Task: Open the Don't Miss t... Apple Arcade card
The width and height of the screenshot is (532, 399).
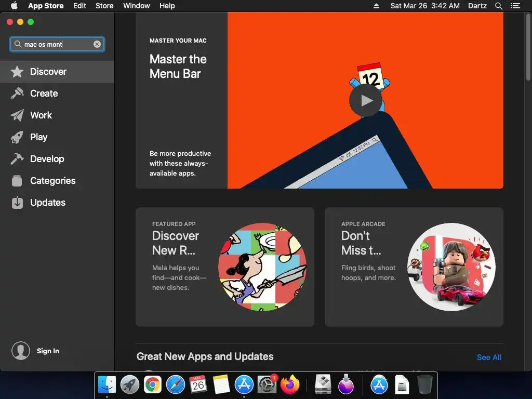Action: [414, 267]
